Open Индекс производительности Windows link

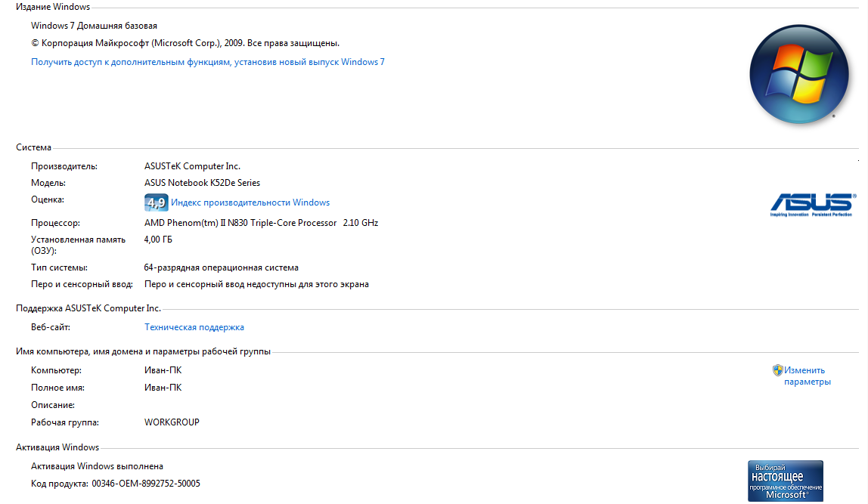pos(250,203)
